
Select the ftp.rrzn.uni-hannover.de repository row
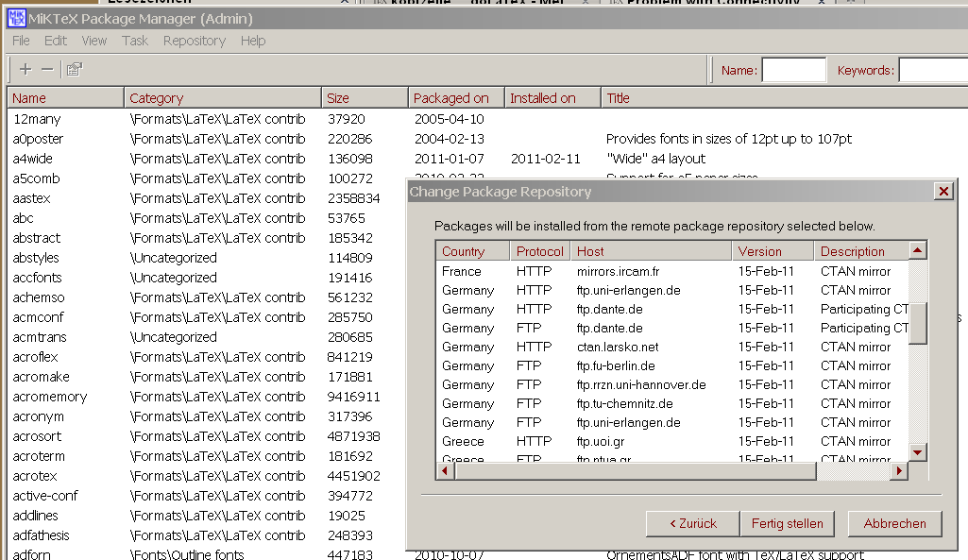pyautogui.click(x=672, y=384)
